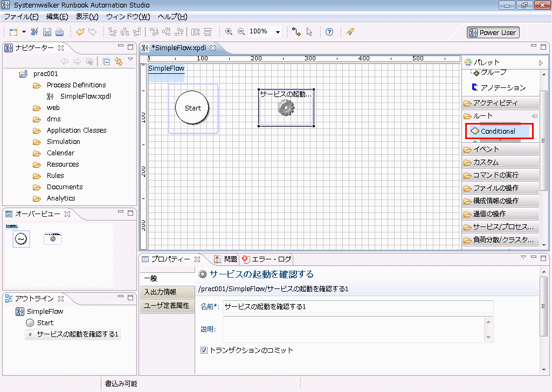Select the prac001 project in navigator
Viewport: 552px width, 392px height.
(45, 74)
